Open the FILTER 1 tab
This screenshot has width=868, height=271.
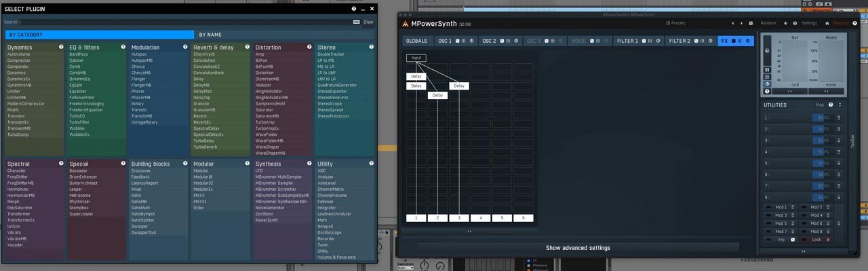[x=639, y=41]
